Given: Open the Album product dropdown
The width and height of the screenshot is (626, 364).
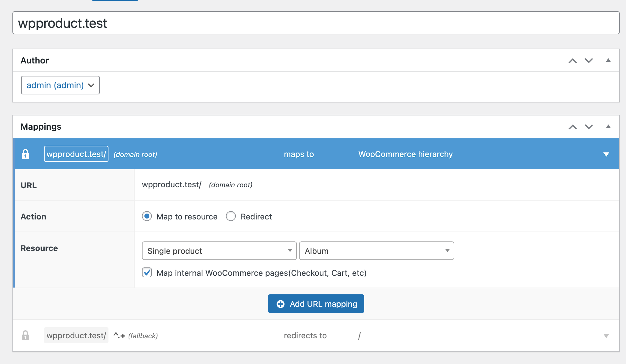Looking at the screenshot, I should pyautogui.click(x=377, y=251).
